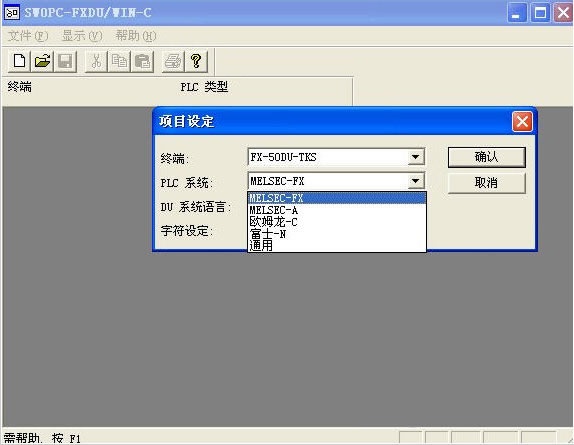Select MELSEC-FX from the list

(337, 198)
